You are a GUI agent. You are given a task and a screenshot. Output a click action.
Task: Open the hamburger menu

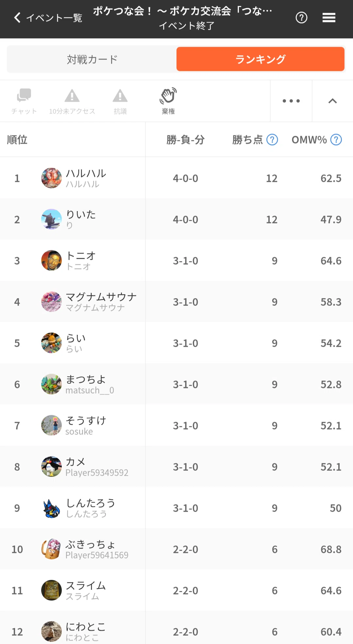pyautogui.click(x=329, y=18)
